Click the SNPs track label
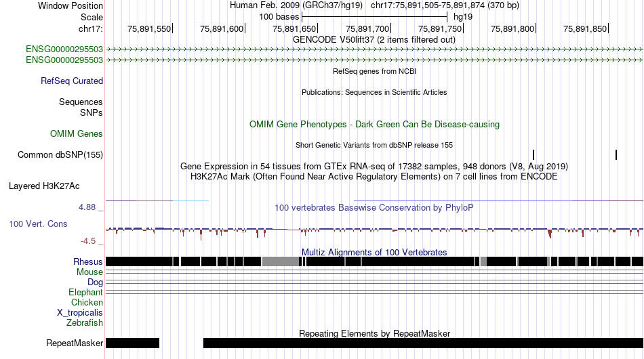644x359 pixels. 92,112
